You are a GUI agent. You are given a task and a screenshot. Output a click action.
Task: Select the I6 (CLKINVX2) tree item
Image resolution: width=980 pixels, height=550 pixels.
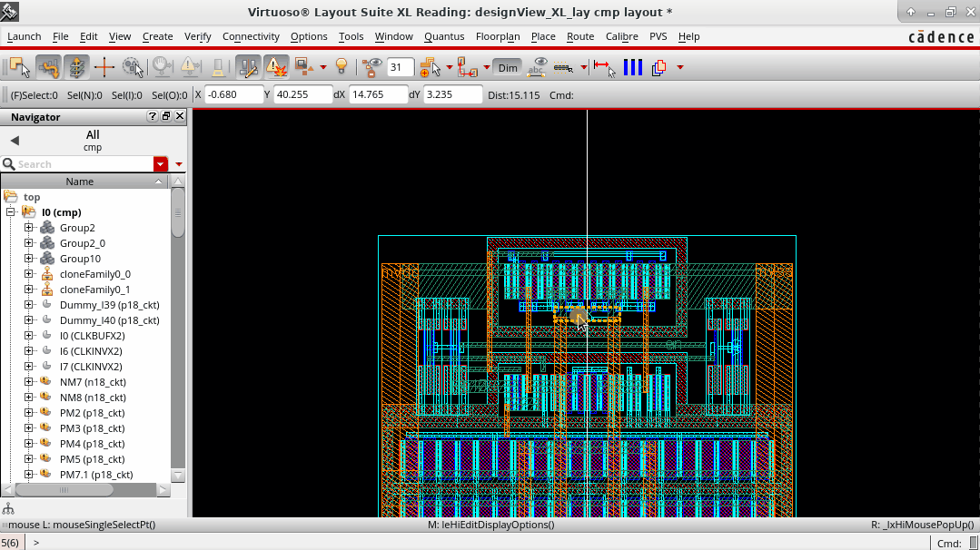tap(91, 351)
